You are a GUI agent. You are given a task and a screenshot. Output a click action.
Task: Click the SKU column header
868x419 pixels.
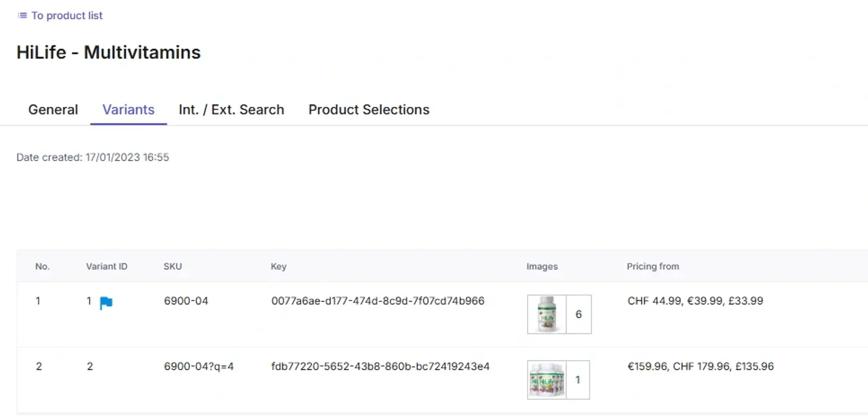tap(173, 267)
